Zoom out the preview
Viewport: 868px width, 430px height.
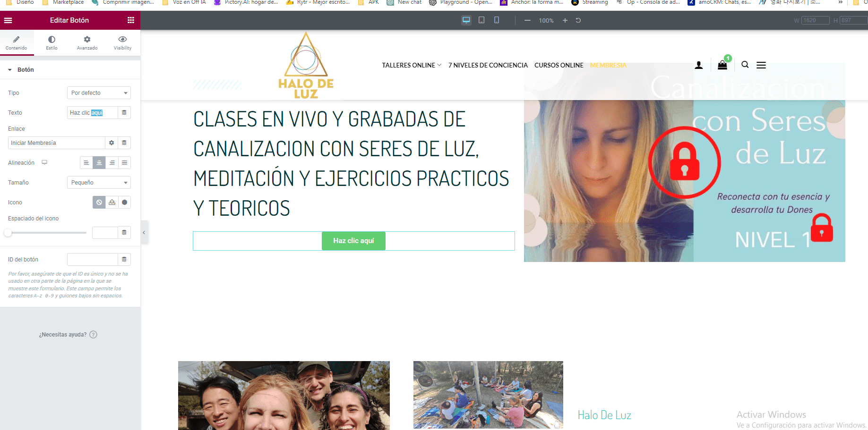[527, 20]
